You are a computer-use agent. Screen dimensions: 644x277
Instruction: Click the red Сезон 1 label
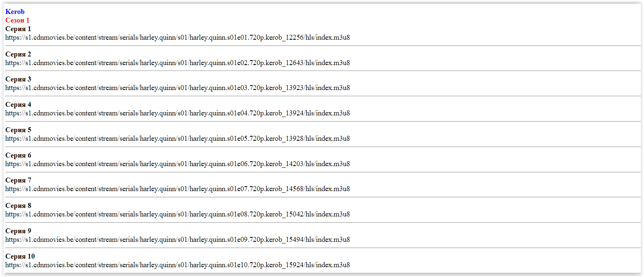17,20
